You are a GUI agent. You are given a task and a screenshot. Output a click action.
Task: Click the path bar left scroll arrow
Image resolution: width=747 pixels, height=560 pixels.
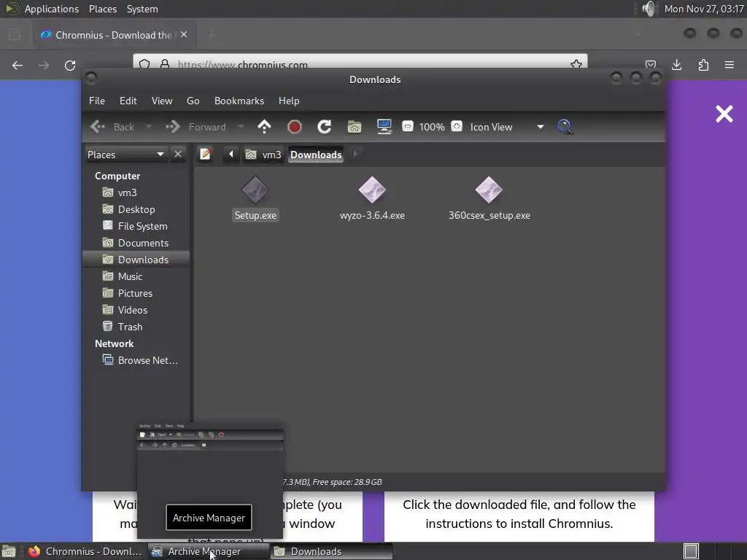point(231,155)
